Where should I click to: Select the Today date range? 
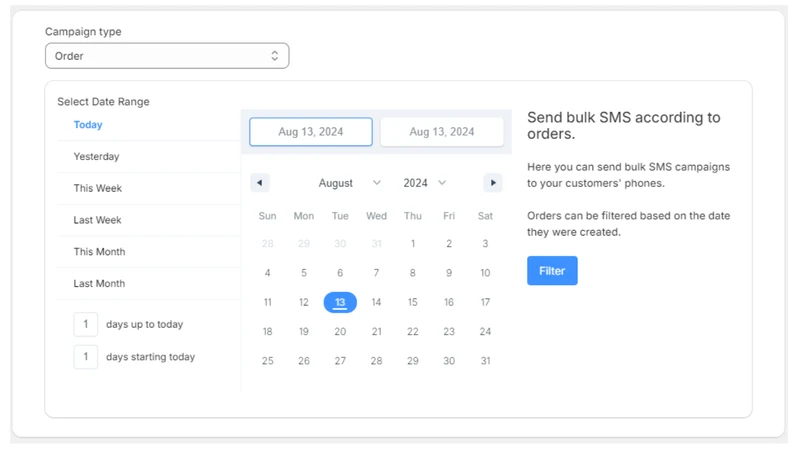click(x=88, y=125)
